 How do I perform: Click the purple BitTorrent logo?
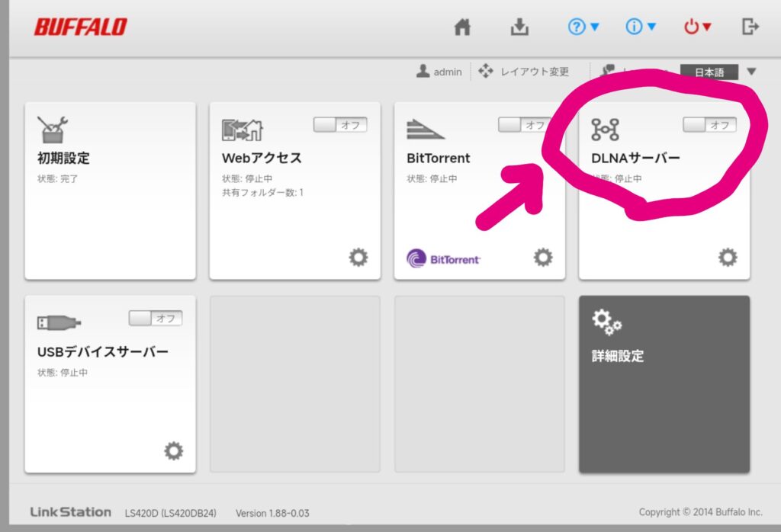(x=443, y=259)
